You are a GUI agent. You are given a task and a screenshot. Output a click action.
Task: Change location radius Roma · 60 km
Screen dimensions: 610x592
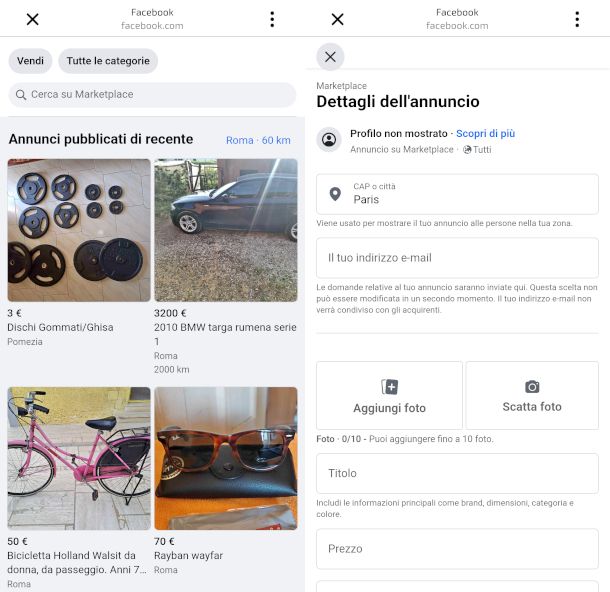pyautogui.click(x=258, y=140)
